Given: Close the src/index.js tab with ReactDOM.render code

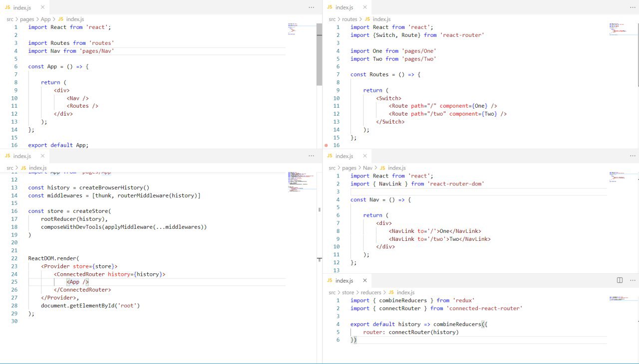Looking at the screenshot, I should (42, 156).
